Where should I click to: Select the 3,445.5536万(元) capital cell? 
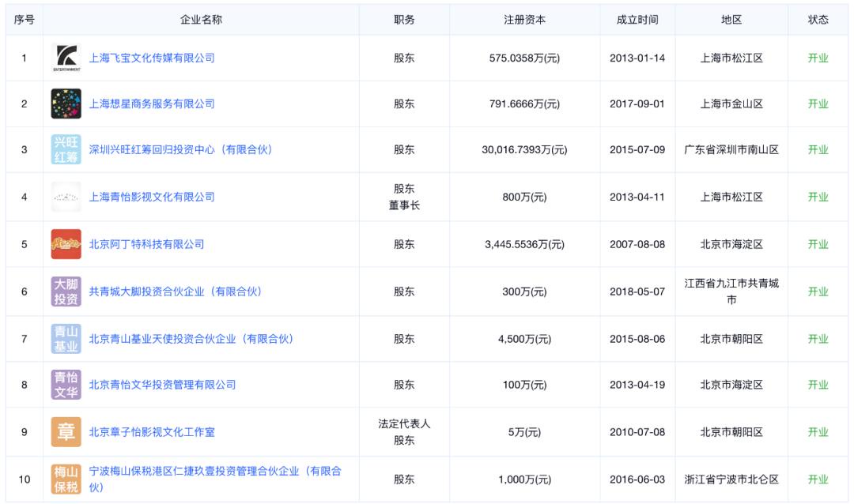(524, 244)
